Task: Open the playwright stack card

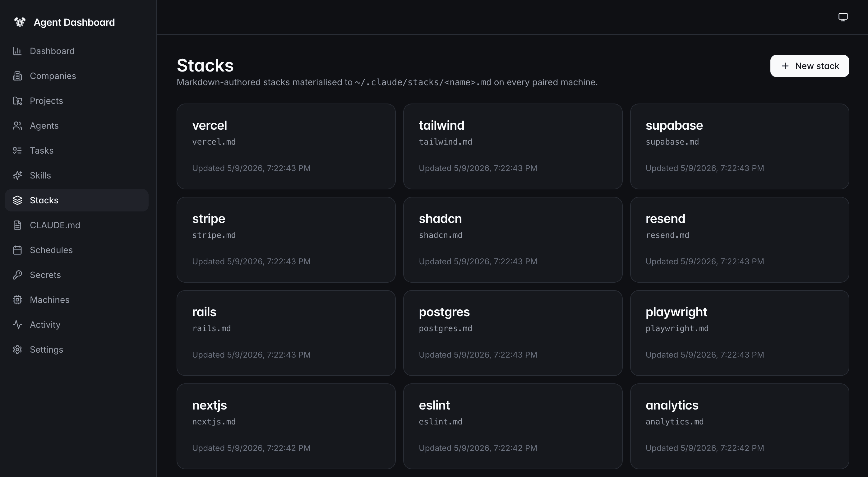Action: pyautogui.click(x=739, y=333)
